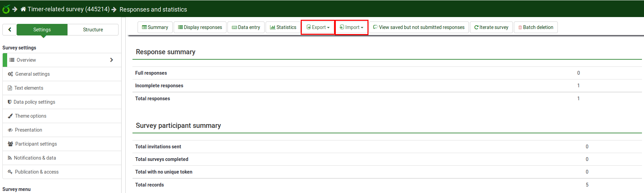Click the Theme options paintbrush icon
Screen dimensions: 644x193
point(10,116)
